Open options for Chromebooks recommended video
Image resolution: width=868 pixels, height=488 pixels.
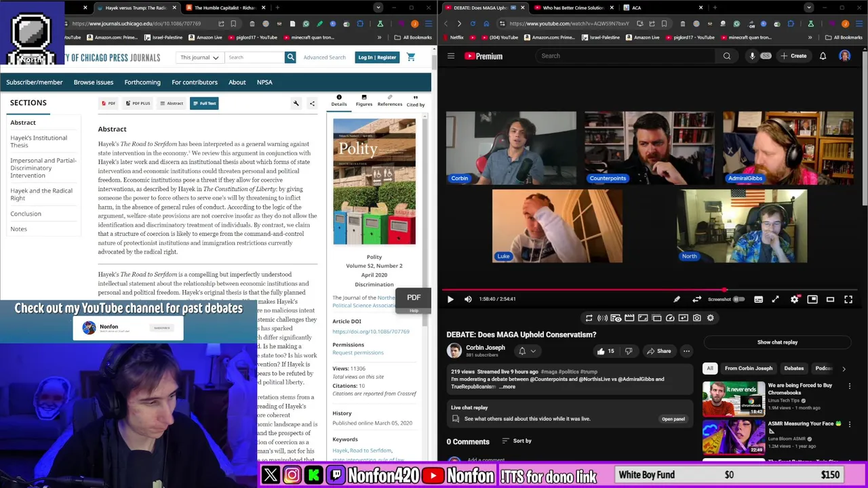[849, 386]
